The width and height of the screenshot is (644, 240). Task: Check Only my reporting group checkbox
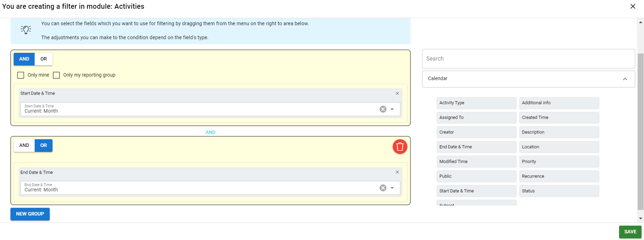[56, 75]
